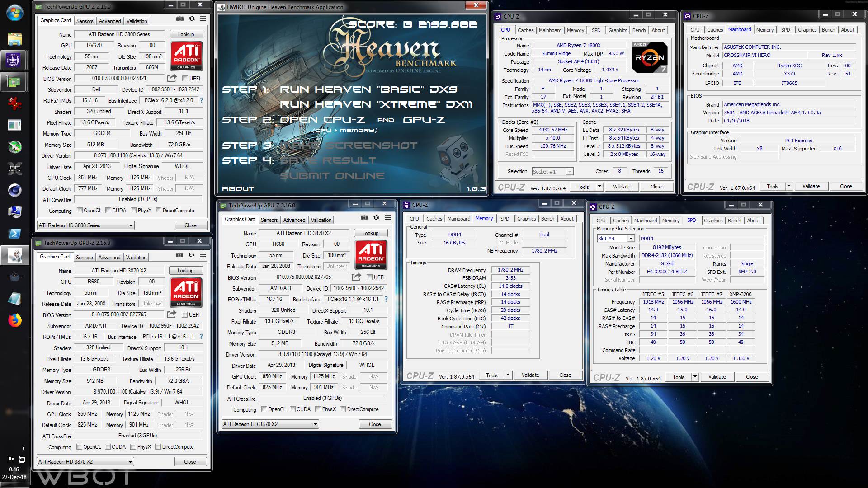The width and height of the screenshot is (868, 488).
Task: Click Close button in CPU-Z Memory window
Action: point(565,375)
